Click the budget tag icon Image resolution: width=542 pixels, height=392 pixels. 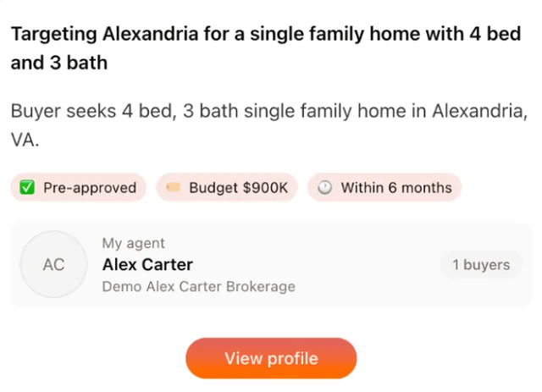coord(173,187)
